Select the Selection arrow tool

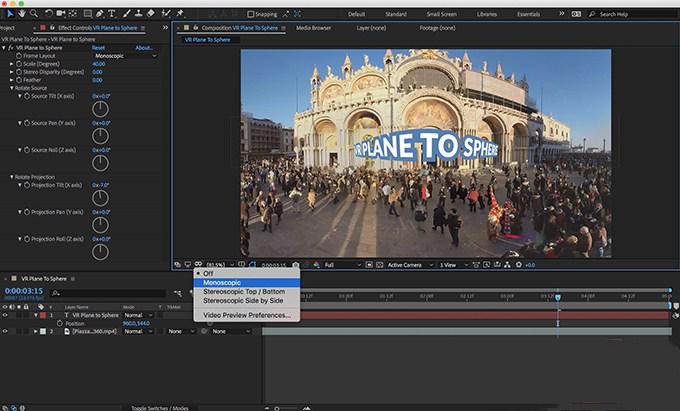8,13
